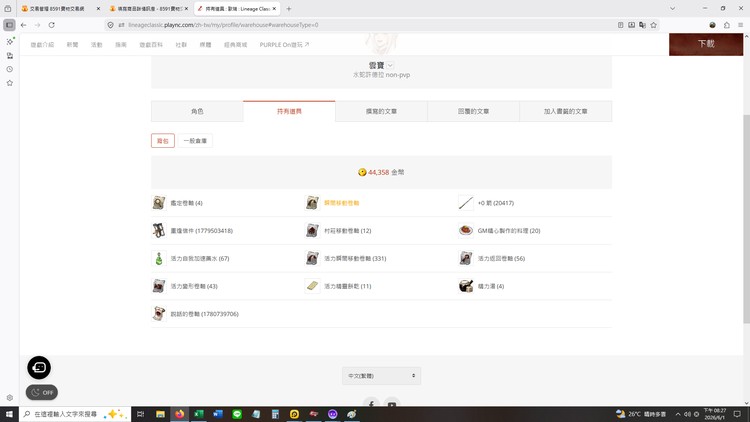Click the GM cuisine dish icon (20)
This screenshot has width=750, height=422.
466,231
